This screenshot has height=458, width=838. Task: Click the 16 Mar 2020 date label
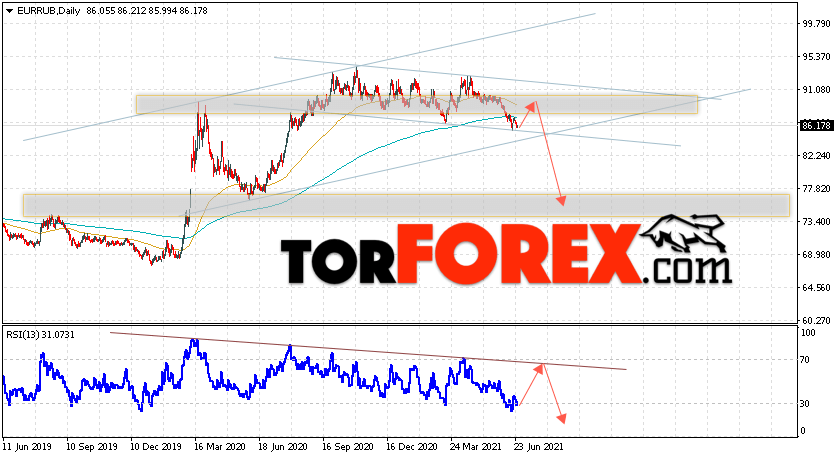tap(220, 446)
